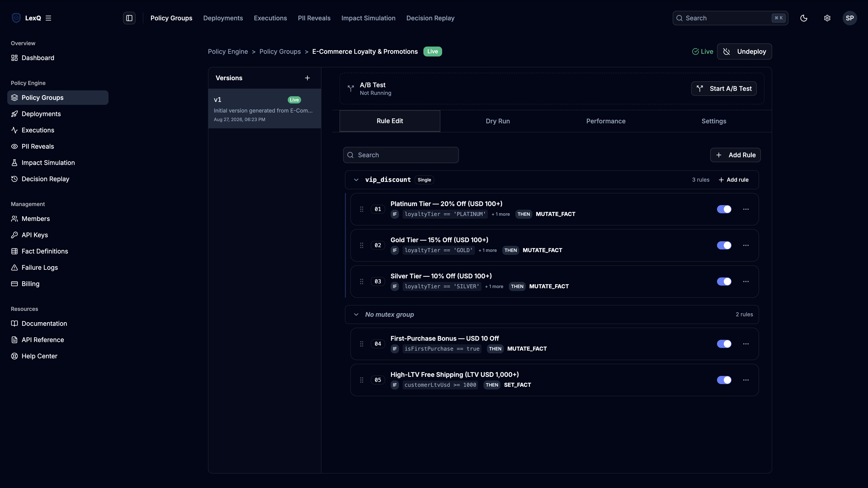Click the LexQ shield logo icon
The width and height of the screenshot is (868, 488).
click(16, 18)
